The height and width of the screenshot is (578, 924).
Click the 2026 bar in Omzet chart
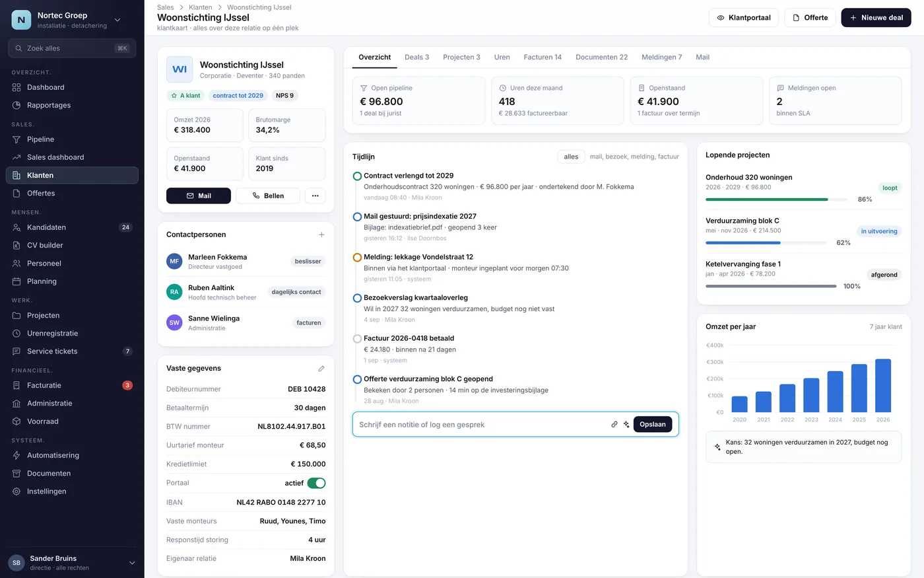click(883, 385)
